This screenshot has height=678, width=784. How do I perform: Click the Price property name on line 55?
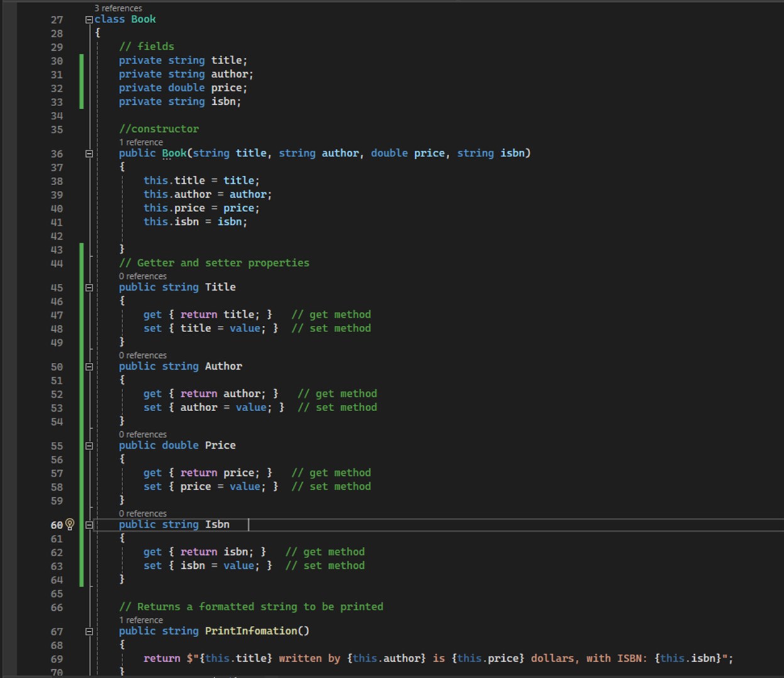tap(220, 446)
